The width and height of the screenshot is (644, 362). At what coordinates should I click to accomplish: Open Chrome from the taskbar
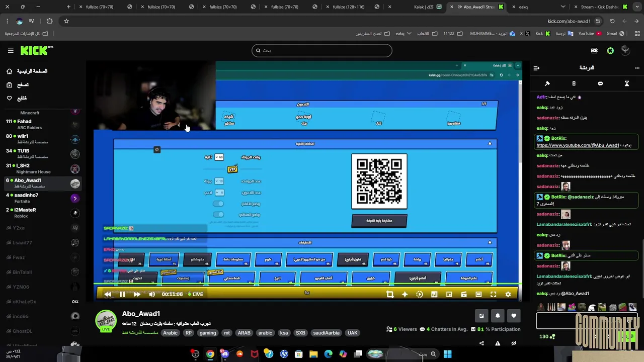[x=210, y=354]
